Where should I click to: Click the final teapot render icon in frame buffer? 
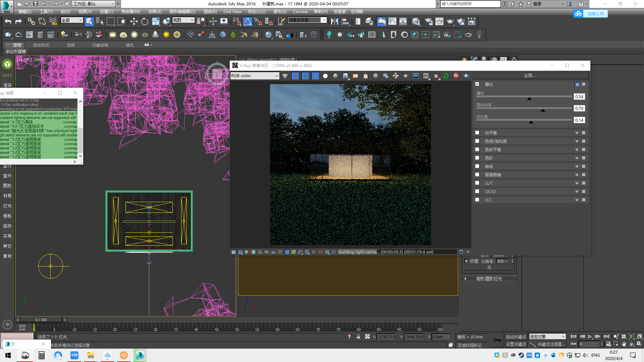pyautogui.click(x=466, y=76)
